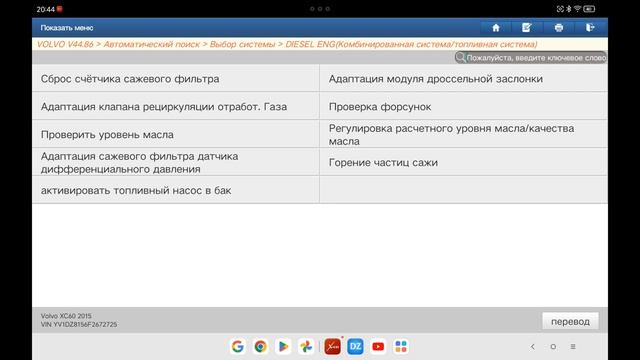Open Google Photos pinwheel icon
The height and width of the screenshot is (360, 640).
tap(306, 347)
